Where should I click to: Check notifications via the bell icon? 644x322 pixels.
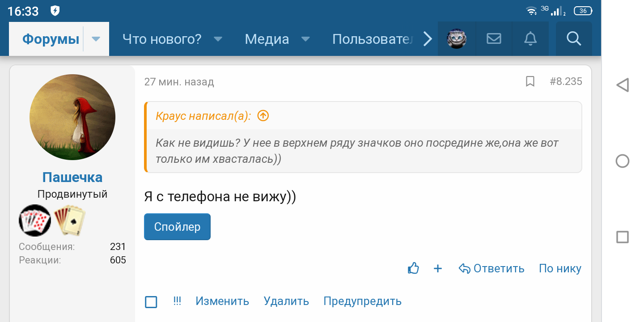click(x=530, y=39)
